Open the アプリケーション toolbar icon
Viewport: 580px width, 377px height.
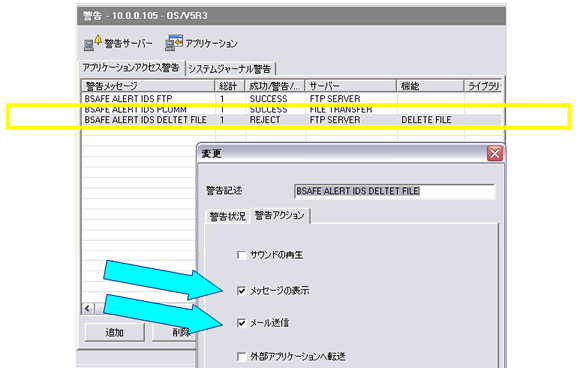pyautogui.click(x=174, y=43)
